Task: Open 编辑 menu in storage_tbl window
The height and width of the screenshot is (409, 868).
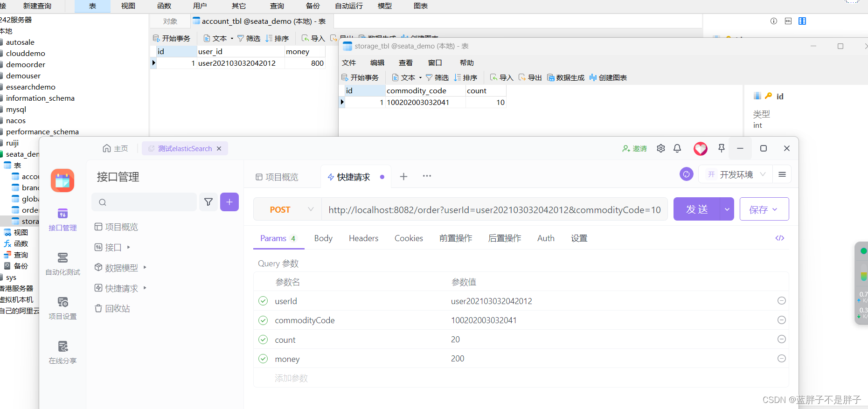Action: (x=377, y=62)
